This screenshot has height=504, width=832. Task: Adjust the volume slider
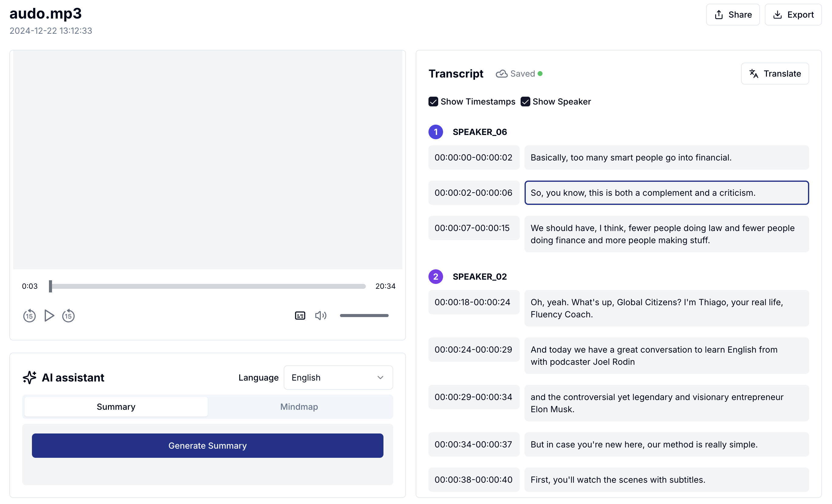point(364,316)
